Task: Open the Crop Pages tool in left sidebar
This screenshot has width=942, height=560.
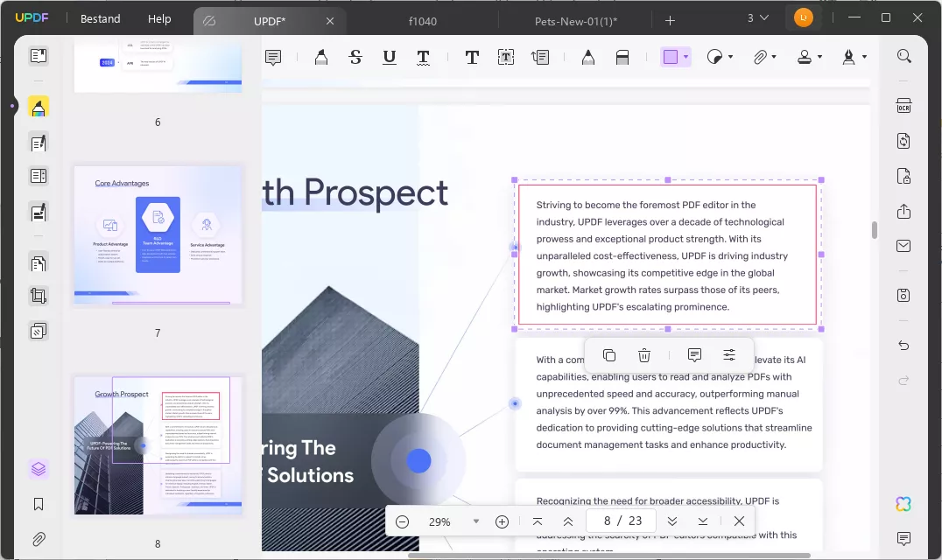Action: 39,296
